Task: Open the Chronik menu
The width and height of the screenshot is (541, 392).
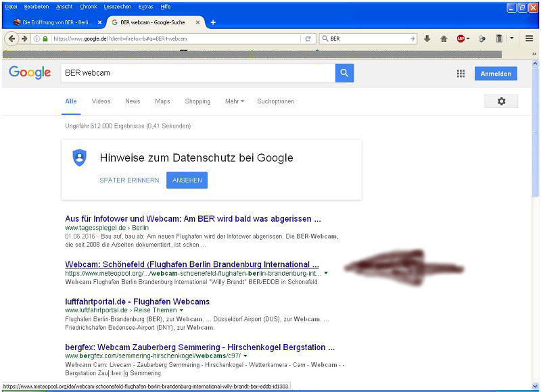Action: pyautogui.click(x=88, y=7)
